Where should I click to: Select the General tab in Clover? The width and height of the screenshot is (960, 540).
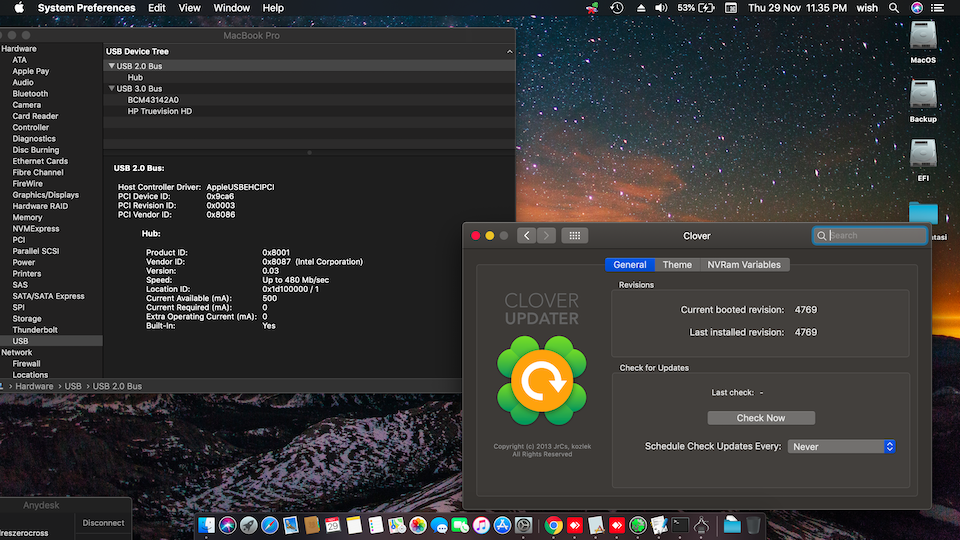630,264
